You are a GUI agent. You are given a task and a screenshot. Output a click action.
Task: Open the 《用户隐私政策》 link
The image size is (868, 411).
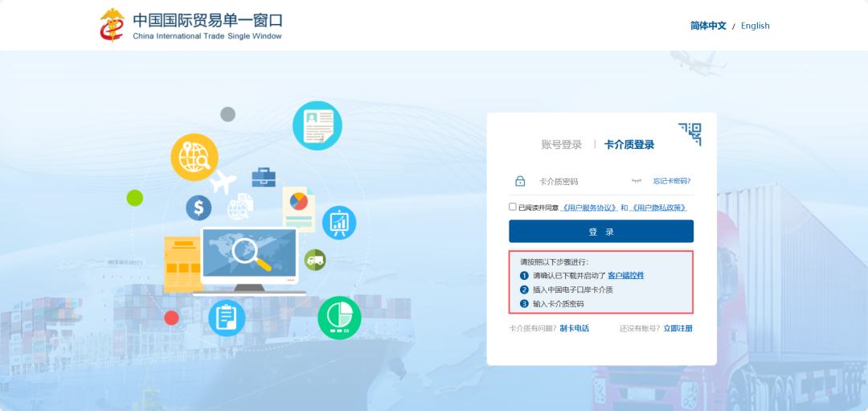[659, 208]
